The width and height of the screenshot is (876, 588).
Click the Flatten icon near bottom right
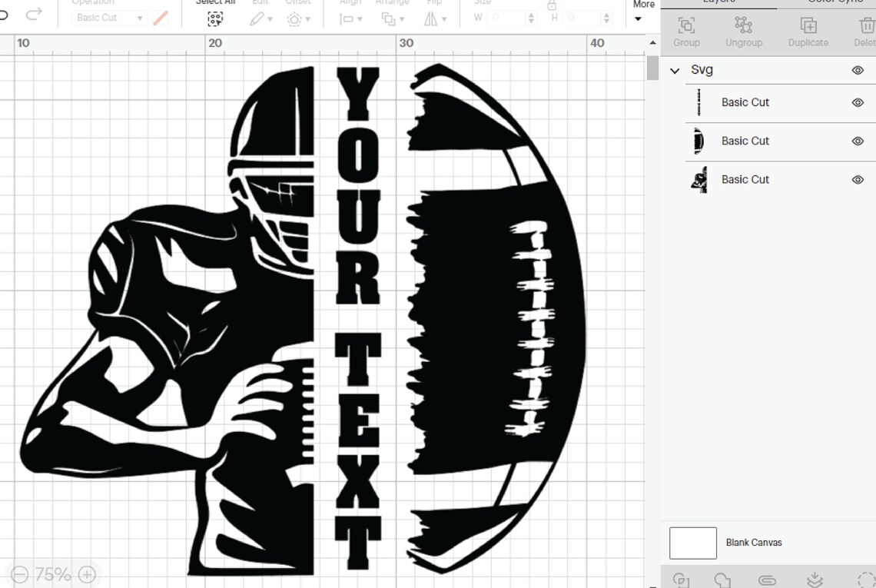click(x=816, y=580)
